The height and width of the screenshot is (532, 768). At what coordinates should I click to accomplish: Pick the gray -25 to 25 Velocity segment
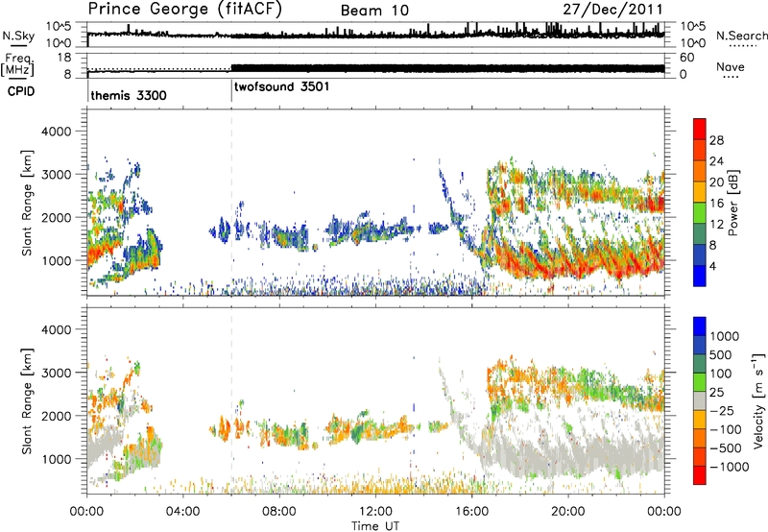click(x=700, y=400)
